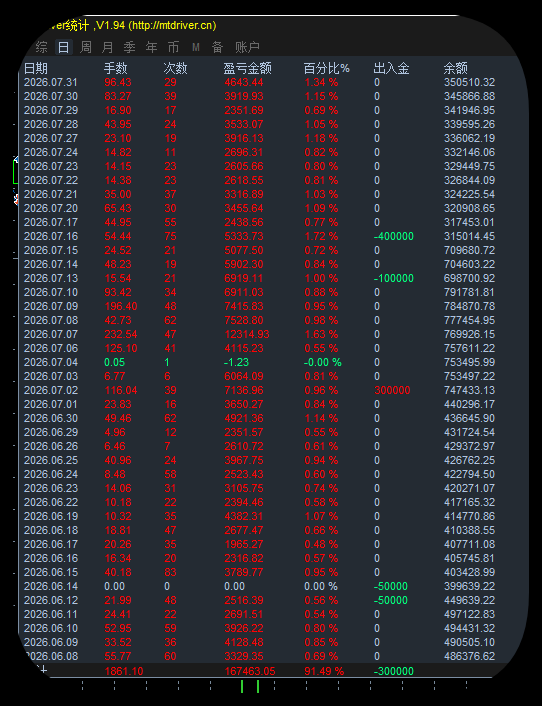
Task: Click the 手数 column header
Action: coord(116,68)
